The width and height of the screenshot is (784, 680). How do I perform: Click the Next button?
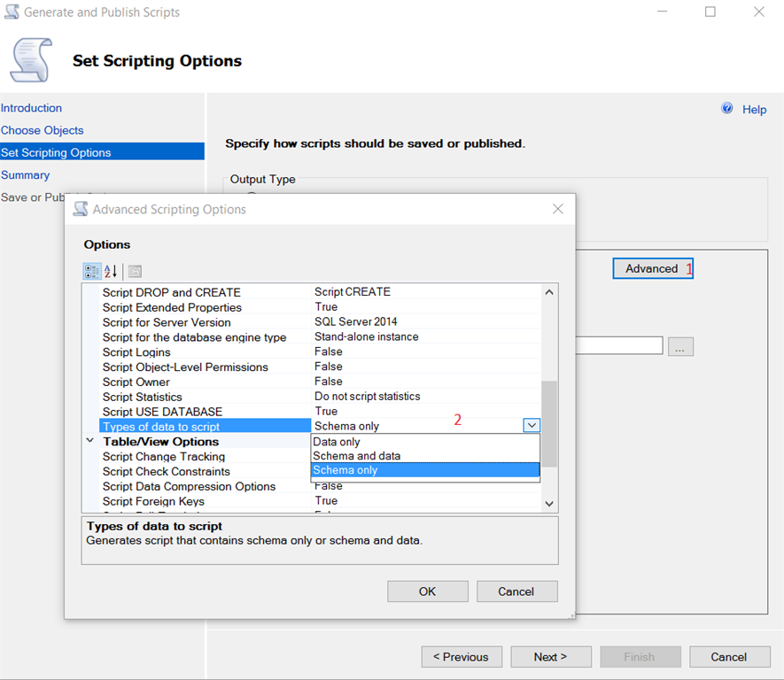(x=550, y=657)
